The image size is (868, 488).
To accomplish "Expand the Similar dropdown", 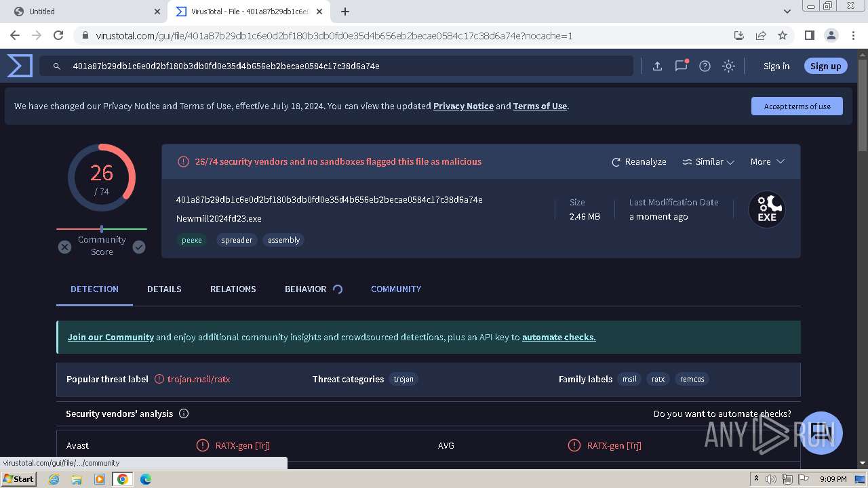I will pyautogui.click(x=708, y=162).
